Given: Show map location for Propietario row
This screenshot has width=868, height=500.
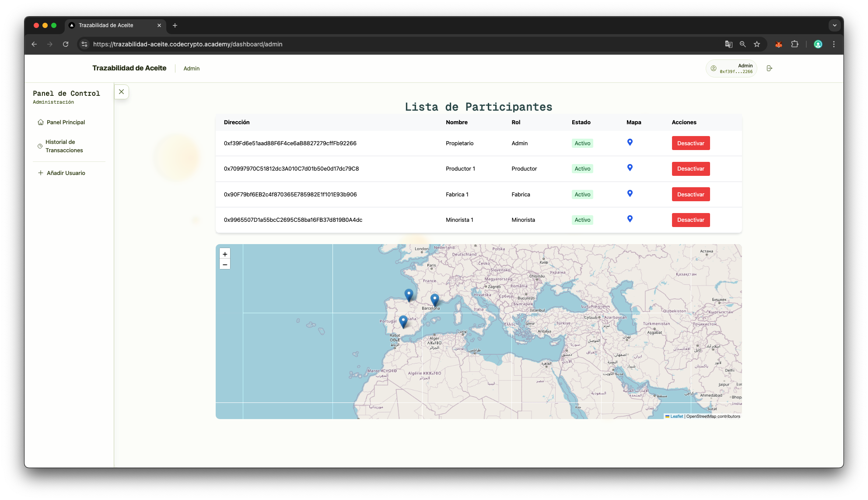Looking at the screenshot, I should [630, 142].
